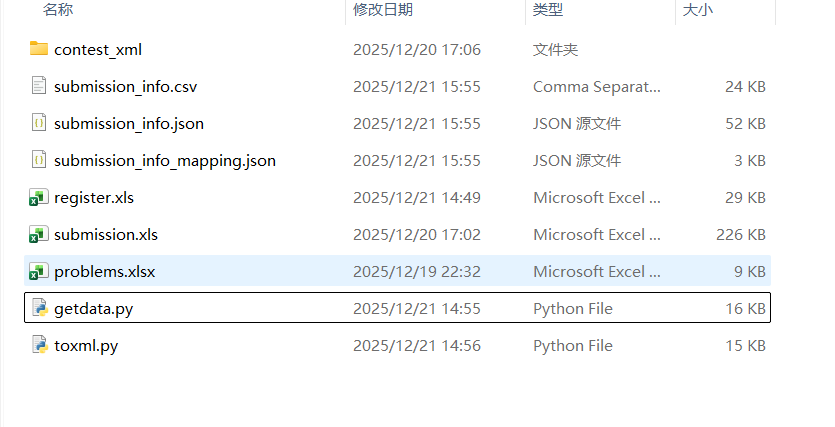The image size is (835, 427).
Task: Select the contest_xml folder name
Action: coord(101,49)
